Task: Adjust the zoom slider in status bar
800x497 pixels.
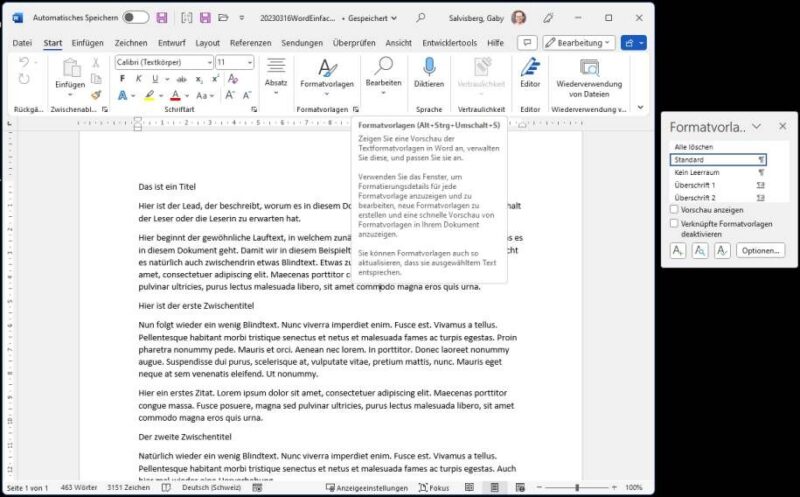Action: pos(577,487)
